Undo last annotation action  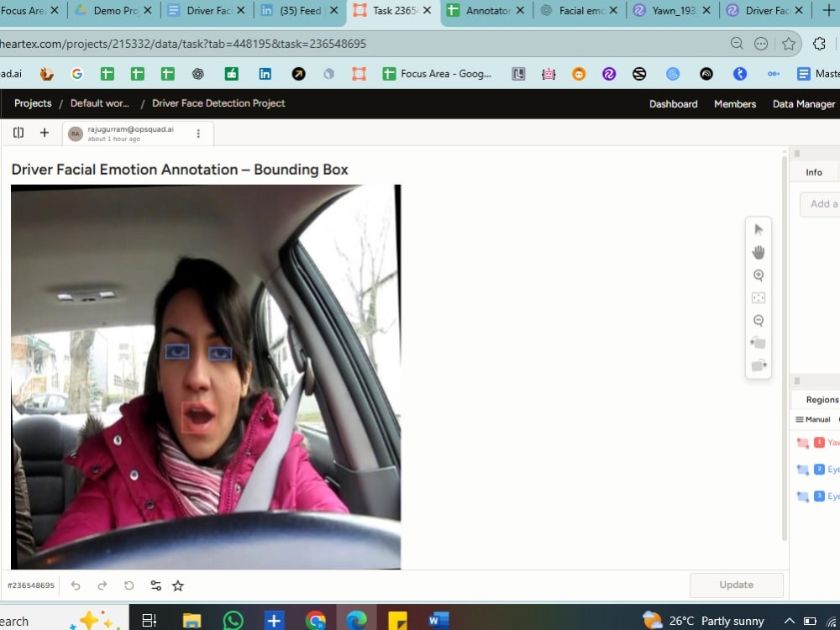pyautogui.click(x=76, y=585)
